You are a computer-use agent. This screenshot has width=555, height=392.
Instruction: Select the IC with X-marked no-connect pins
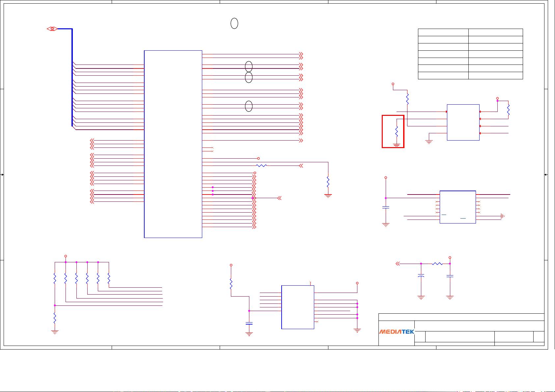click(458, 207)
